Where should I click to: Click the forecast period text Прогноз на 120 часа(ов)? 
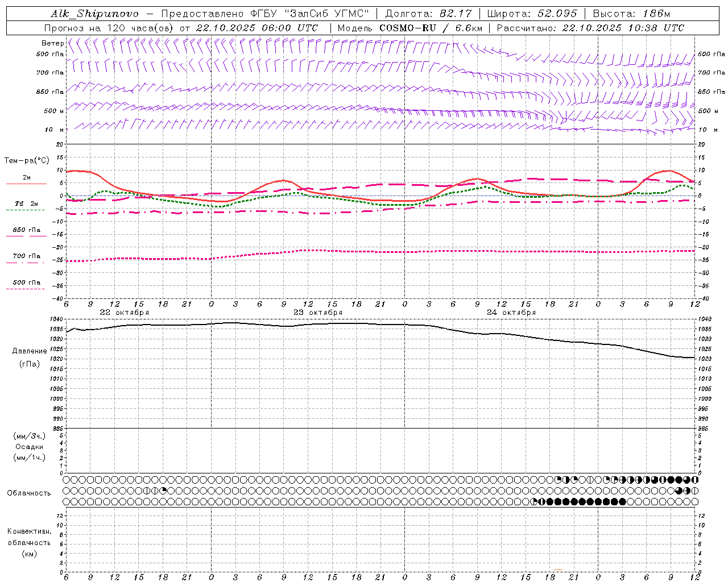pyautogui.click(x=110, y=28)
